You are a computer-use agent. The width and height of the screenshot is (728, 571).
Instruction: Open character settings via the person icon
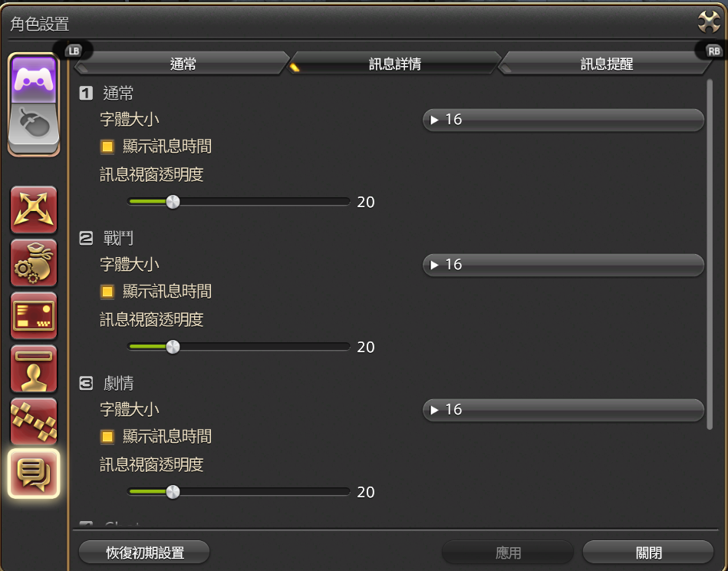pyautogui.click(x=34, y=368)
